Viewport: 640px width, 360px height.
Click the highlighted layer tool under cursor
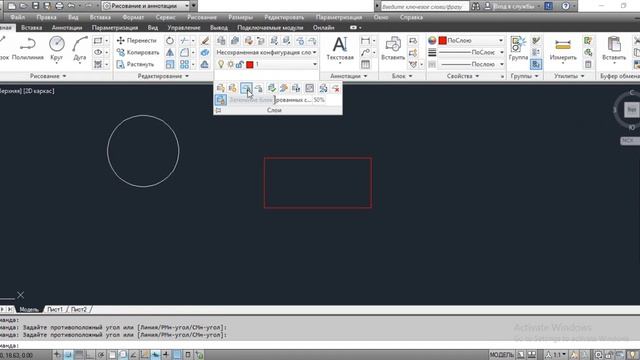(246, 88)
